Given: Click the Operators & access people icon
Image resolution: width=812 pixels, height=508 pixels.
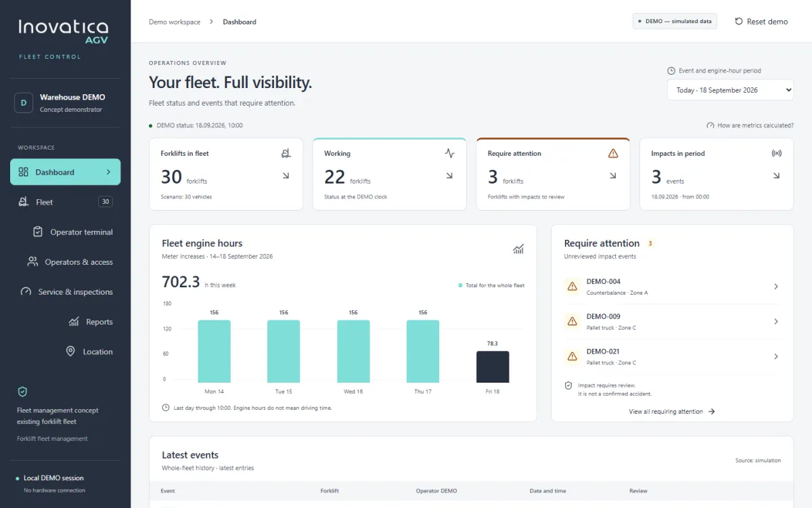Looking at the screenshot, I should point(32,261).
